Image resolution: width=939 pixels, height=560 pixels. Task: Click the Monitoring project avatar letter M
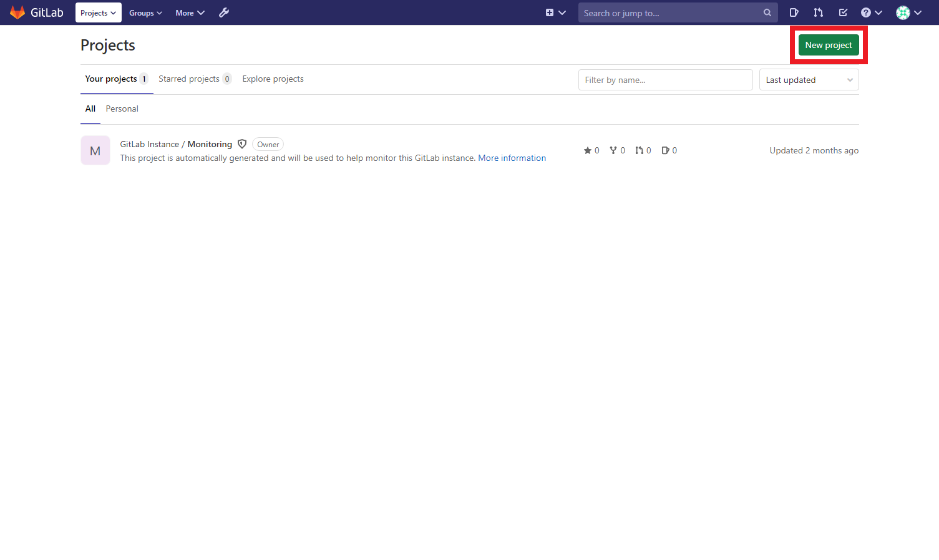coord(95,150)
